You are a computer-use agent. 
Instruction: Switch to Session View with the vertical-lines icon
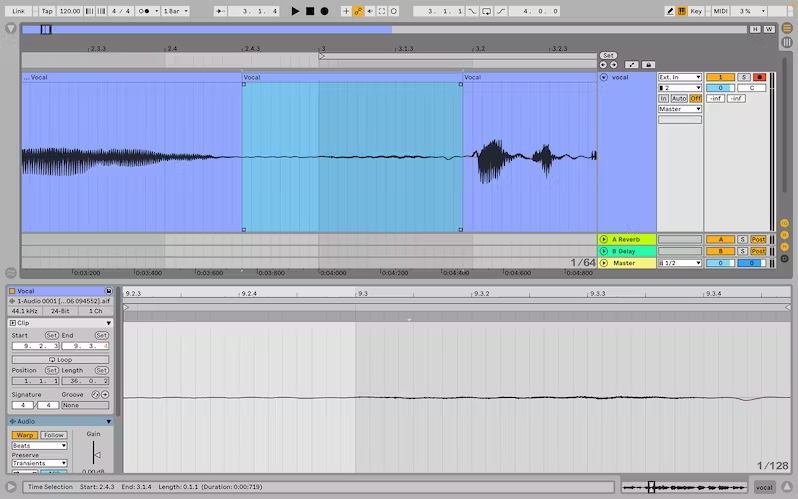point(787,42)
